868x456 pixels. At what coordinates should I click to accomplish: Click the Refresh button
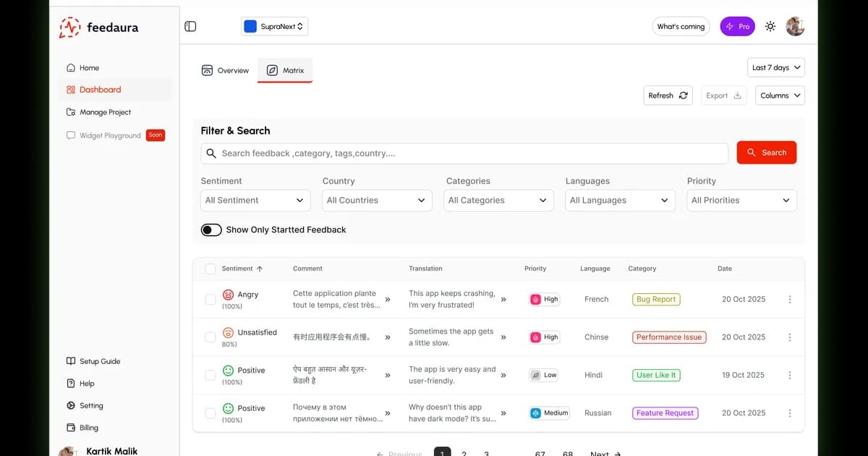point(667,96)
